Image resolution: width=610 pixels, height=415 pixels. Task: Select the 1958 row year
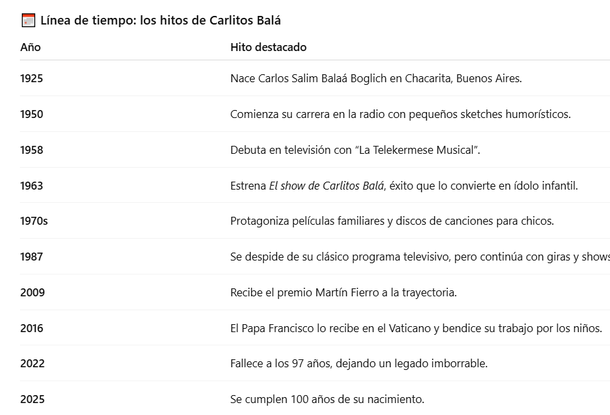coord(31,150)
